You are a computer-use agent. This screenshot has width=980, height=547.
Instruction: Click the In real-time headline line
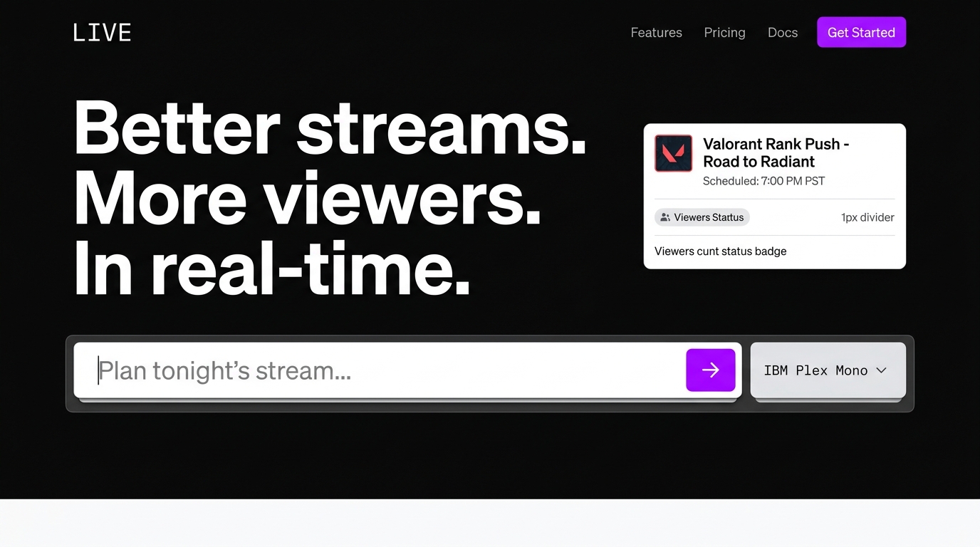point(271,269)
